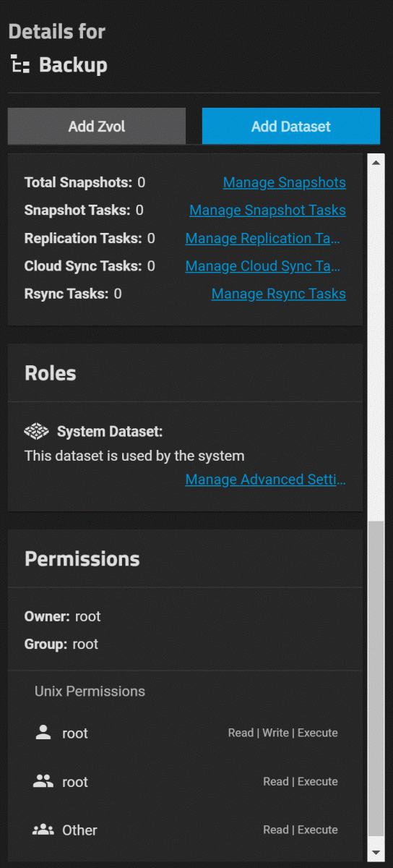This screenshot has height=868, width=393.
Task: Click the Roles section heading
Action: (51, 373)
